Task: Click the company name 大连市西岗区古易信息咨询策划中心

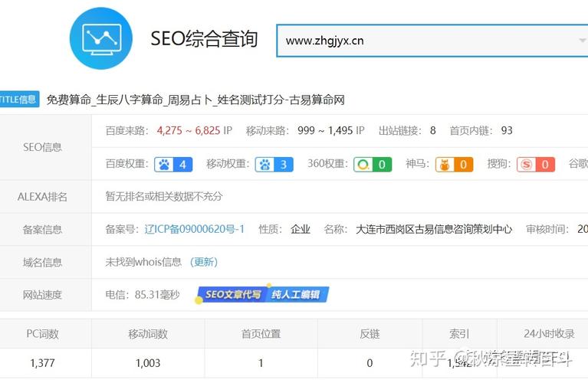Action: point(434,229)
